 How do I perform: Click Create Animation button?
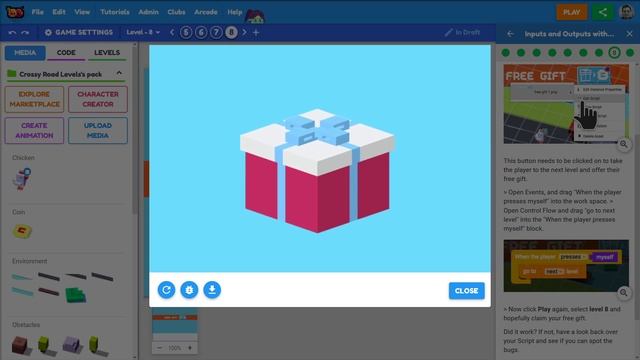click(35, 131)
